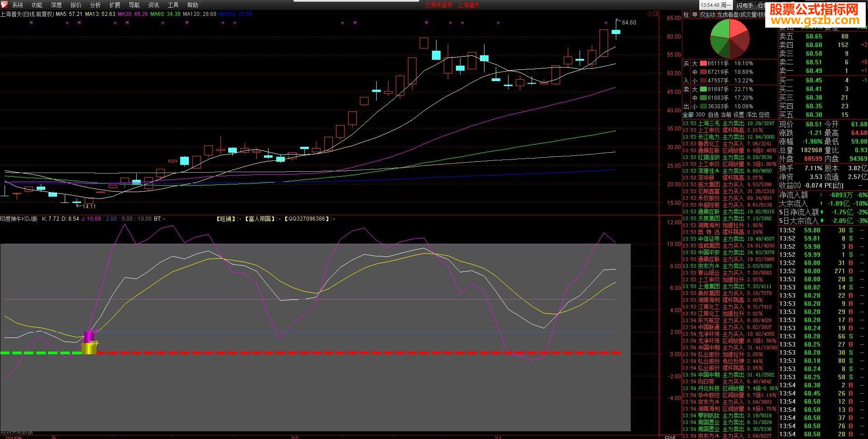Click the 卖出 大 bright green swatch
868x439 pixels.
pos(703,89)
